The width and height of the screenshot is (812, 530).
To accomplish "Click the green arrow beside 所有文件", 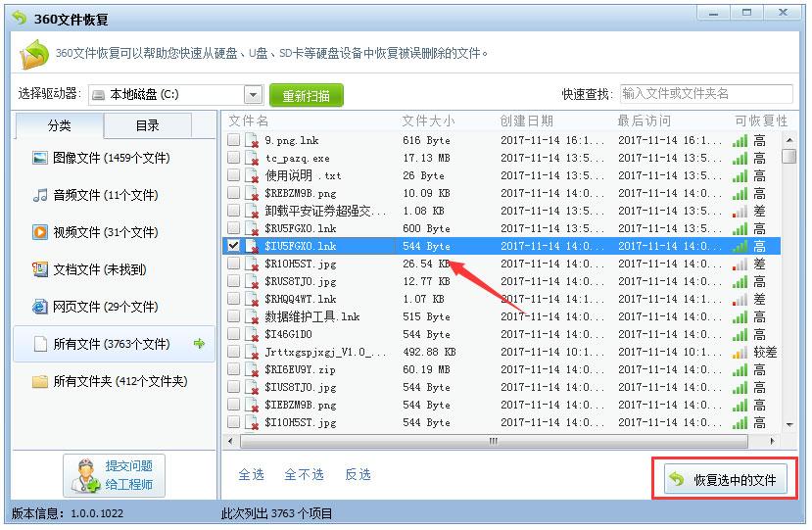I will 199,344.
